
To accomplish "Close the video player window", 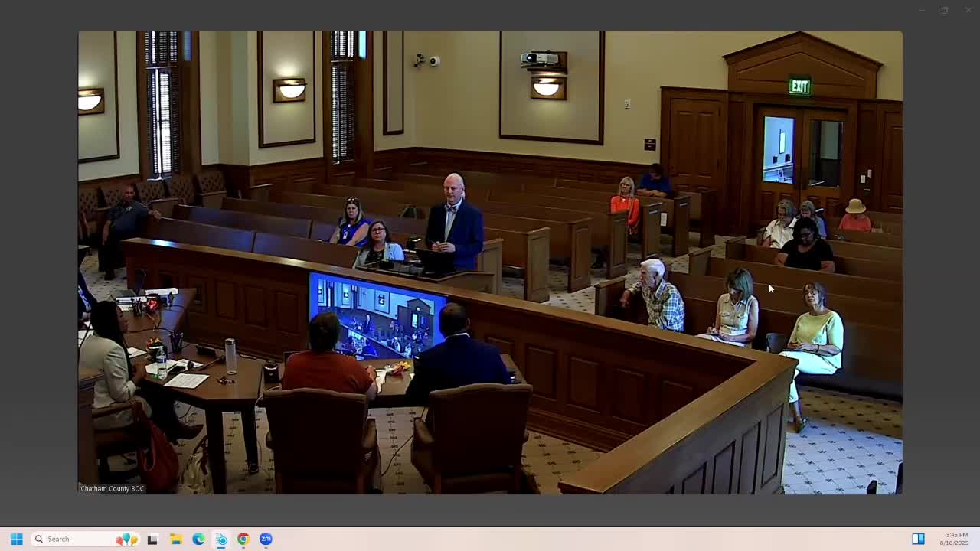I will (967, 10).
